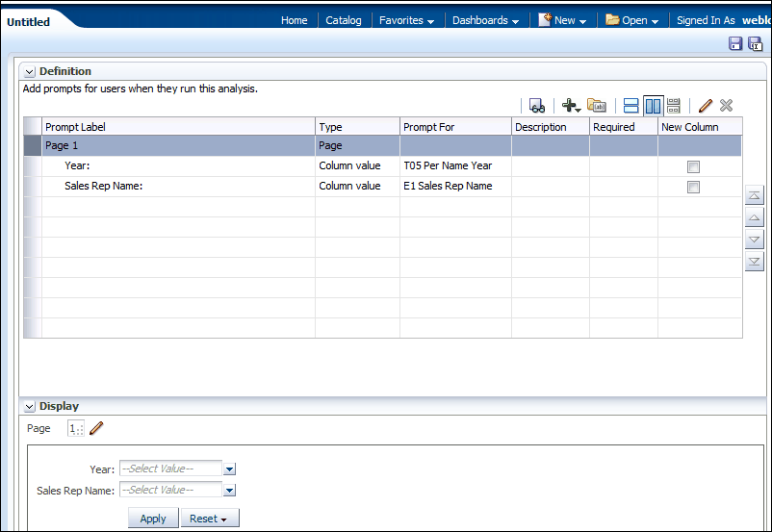
Task: Click the Save As icon
Action: click(x=754, y=43)
